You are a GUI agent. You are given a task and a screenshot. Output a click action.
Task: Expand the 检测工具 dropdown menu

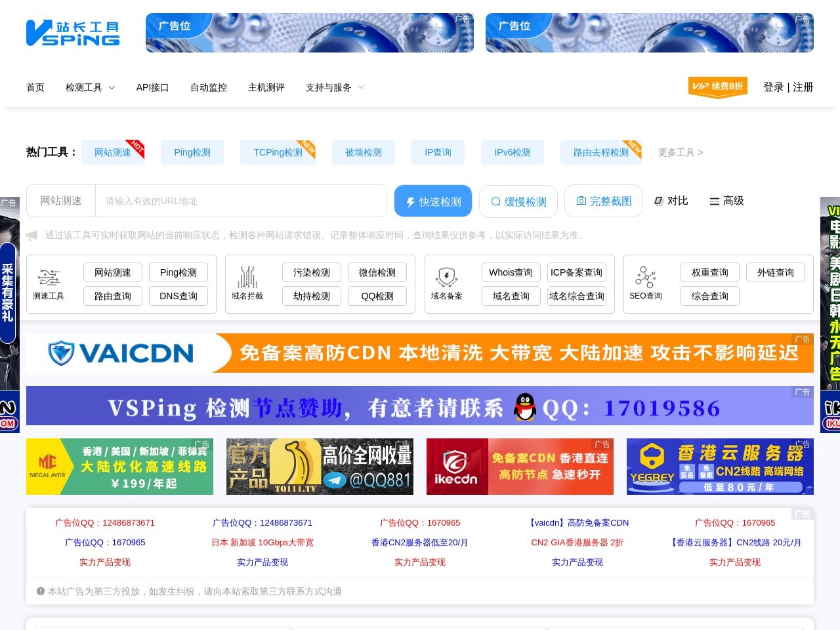tap(90, 87)
